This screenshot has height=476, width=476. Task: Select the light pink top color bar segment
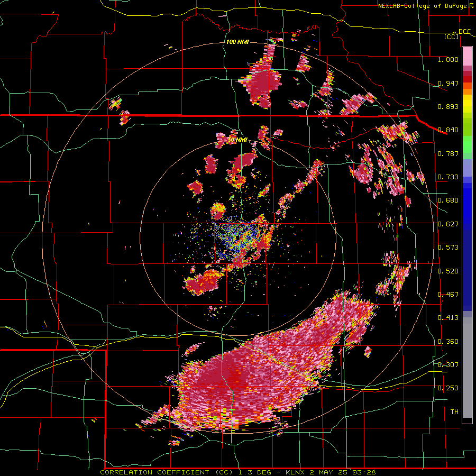point(467,57)
